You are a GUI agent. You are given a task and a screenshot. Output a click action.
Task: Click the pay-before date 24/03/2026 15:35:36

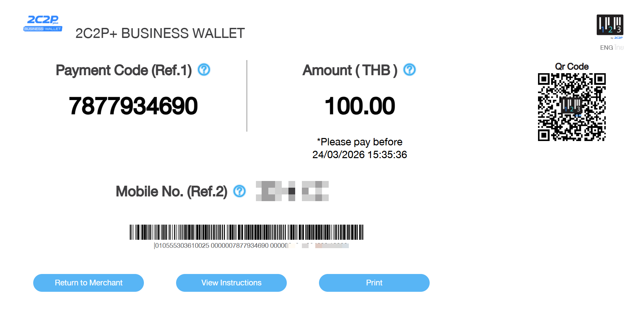click(360, 154)
